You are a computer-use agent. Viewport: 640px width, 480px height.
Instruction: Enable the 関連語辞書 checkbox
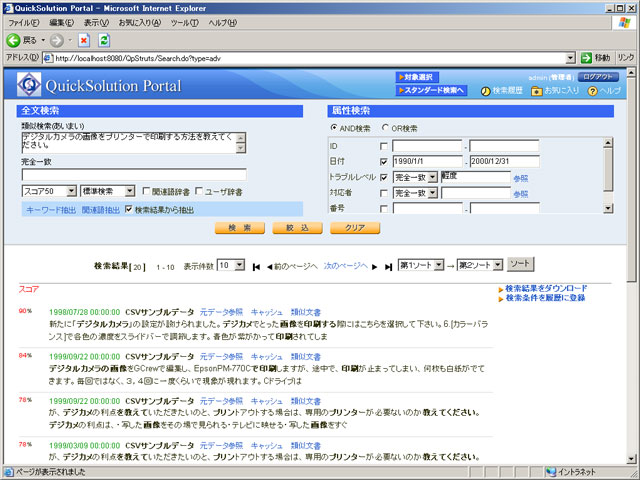[x=146, y=191]
